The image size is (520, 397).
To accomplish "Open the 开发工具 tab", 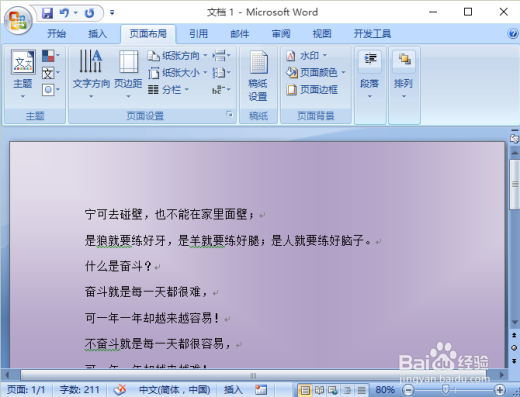I will point(372,34).
